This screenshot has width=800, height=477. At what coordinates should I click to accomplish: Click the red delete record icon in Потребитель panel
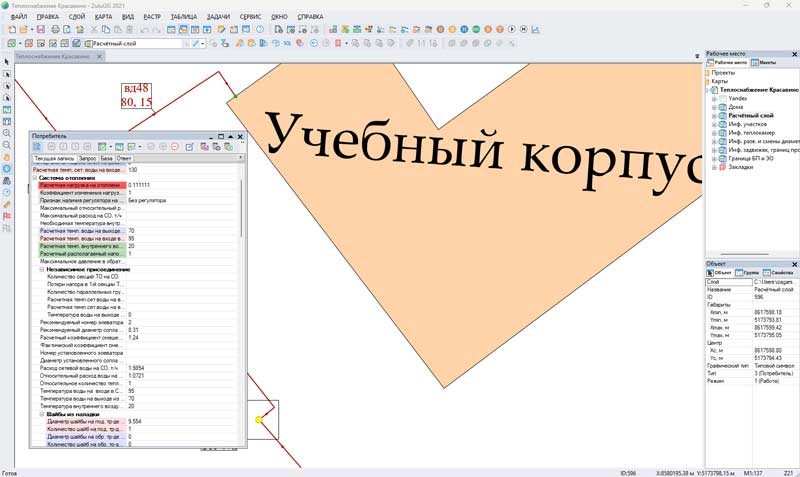coord(175,147)
